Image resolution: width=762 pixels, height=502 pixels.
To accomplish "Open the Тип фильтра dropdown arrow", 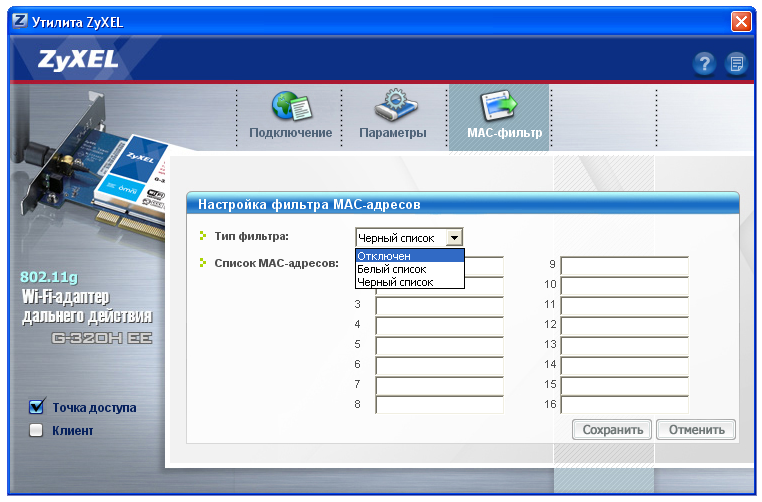I will coord(454,238).
